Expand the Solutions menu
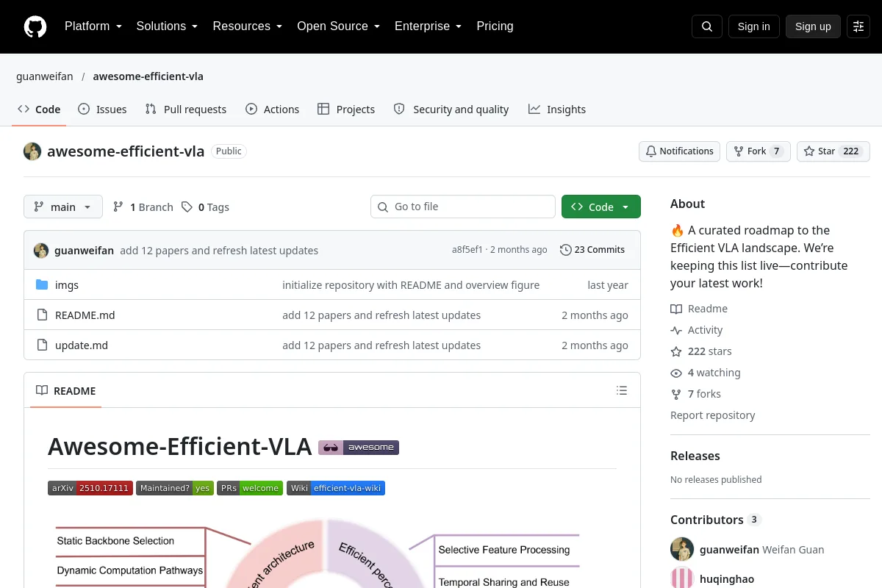Image resolution: width=882 pixels, height=588 pixels. (x=168, y=26)
